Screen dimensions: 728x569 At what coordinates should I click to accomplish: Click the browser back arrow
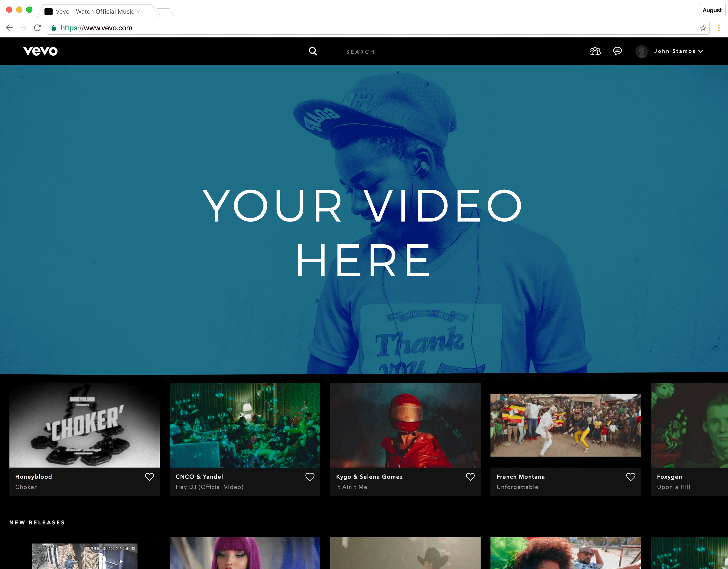9,28
